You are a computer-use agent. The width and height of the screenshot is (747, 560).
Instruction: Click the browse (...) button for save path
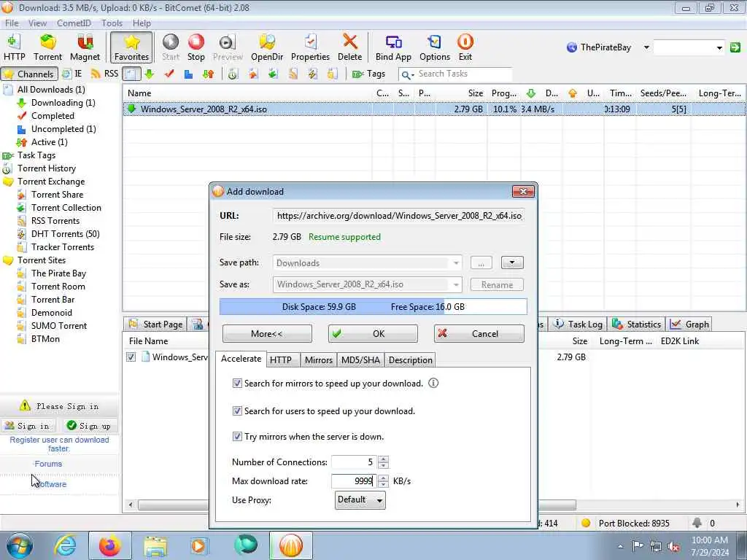(x=481, y=262)
